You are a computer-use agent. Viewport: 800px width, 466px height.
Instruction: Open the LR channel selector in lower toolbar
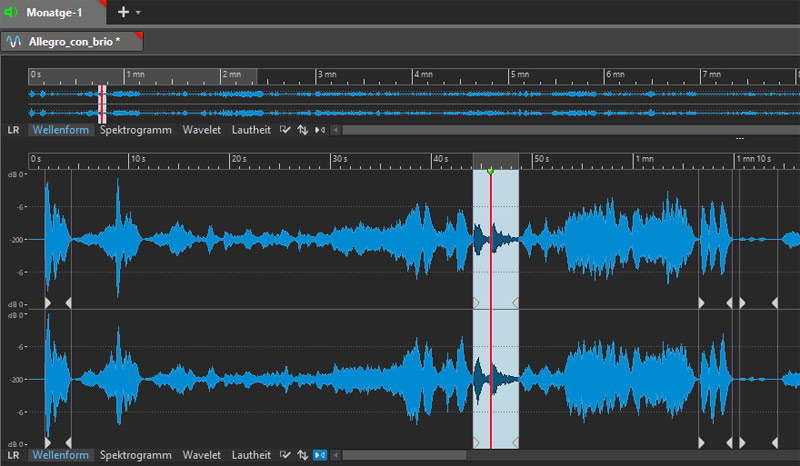(x=14, y=455)
